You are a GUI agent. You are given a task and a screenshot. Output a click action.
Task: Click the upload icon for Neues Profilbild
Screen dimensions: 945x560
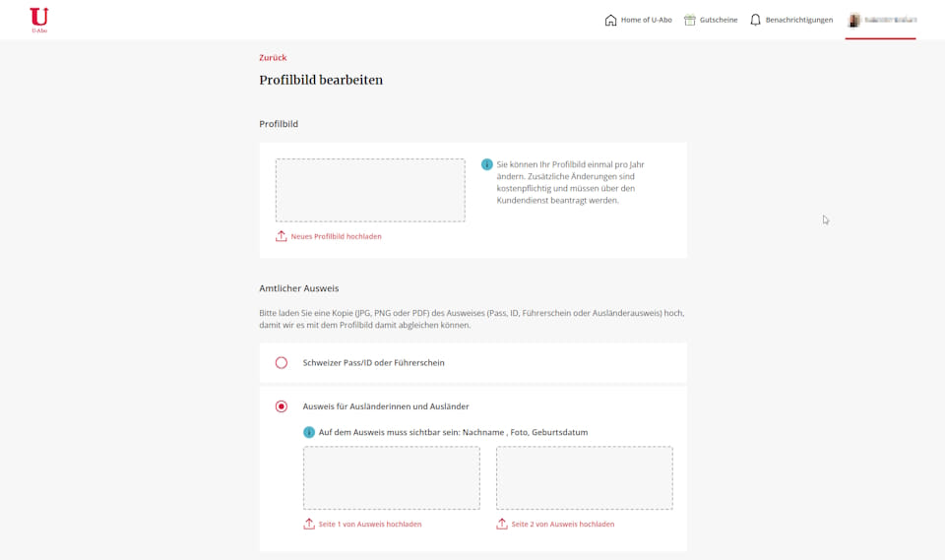click(x=282, y=236)
